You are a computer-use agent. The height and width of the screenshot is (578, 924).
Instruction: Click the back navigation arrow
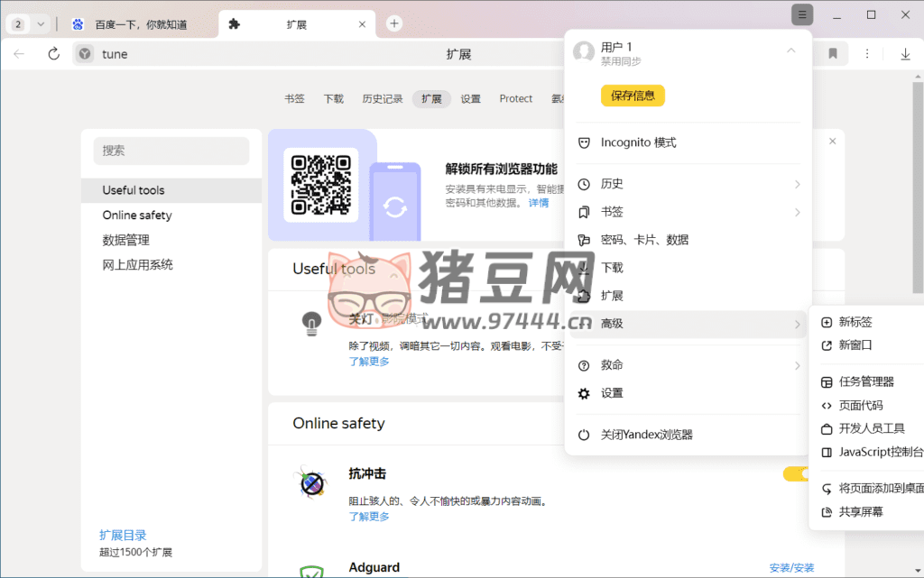click(19, 54)
